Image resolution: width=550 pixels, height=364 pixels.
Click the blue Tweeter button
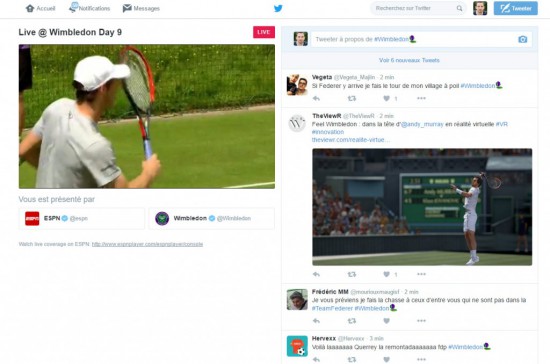[x=516, y=8]
